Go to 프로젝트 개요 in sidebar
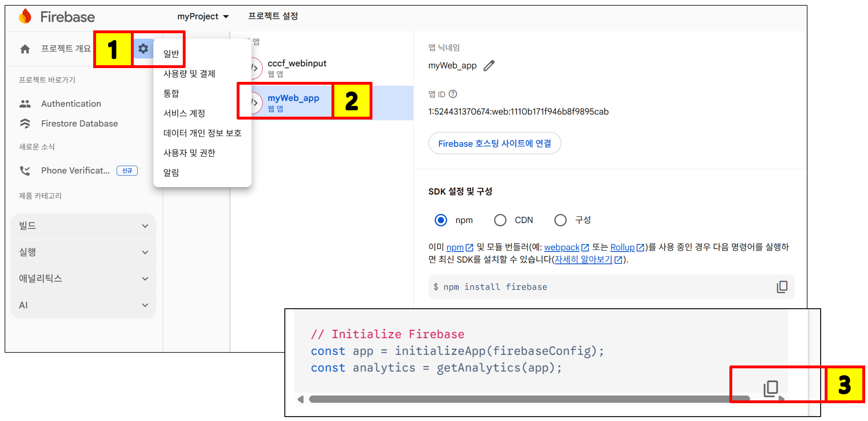 [66, 49]
